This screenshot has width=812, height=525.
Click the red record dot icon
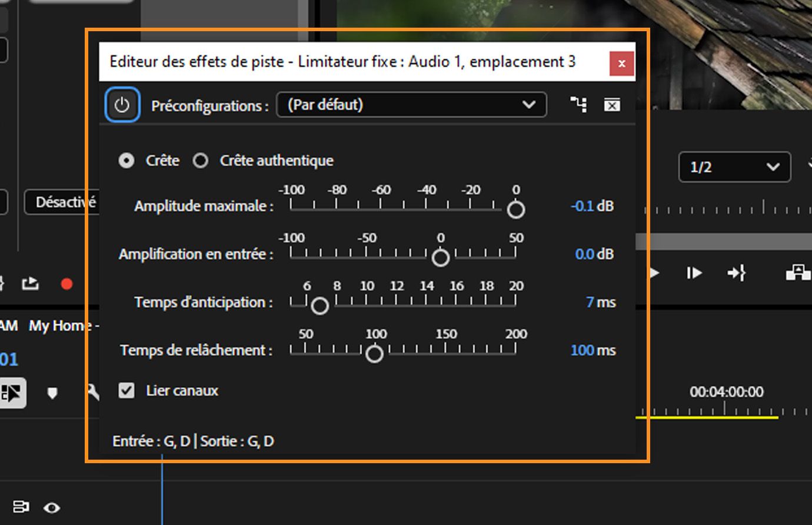(x=66, y=284)
